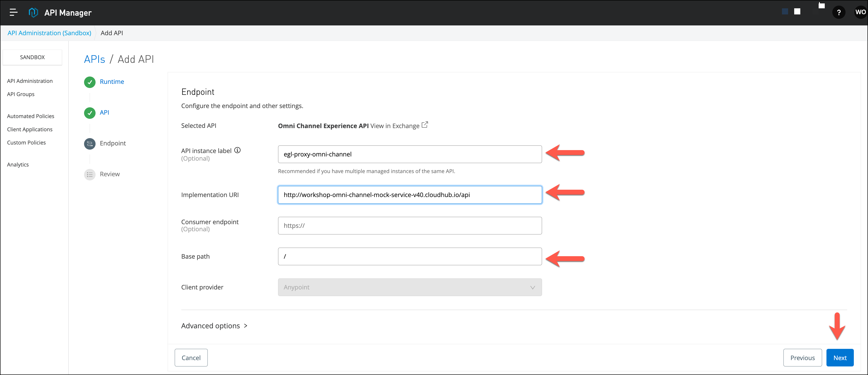Go back to the API step

(x=104, y=112)
